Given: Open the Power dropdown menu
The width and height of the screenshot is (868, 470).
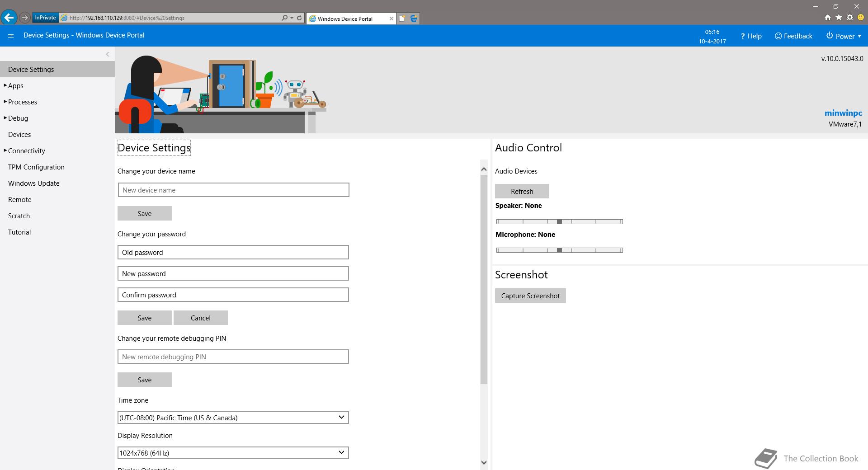Looking at the screenshot, I should pos(844,36).
